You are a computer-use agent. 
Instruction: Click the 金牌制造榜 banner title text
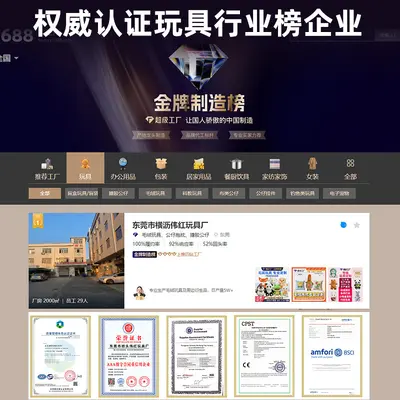(x=199, y=103)
